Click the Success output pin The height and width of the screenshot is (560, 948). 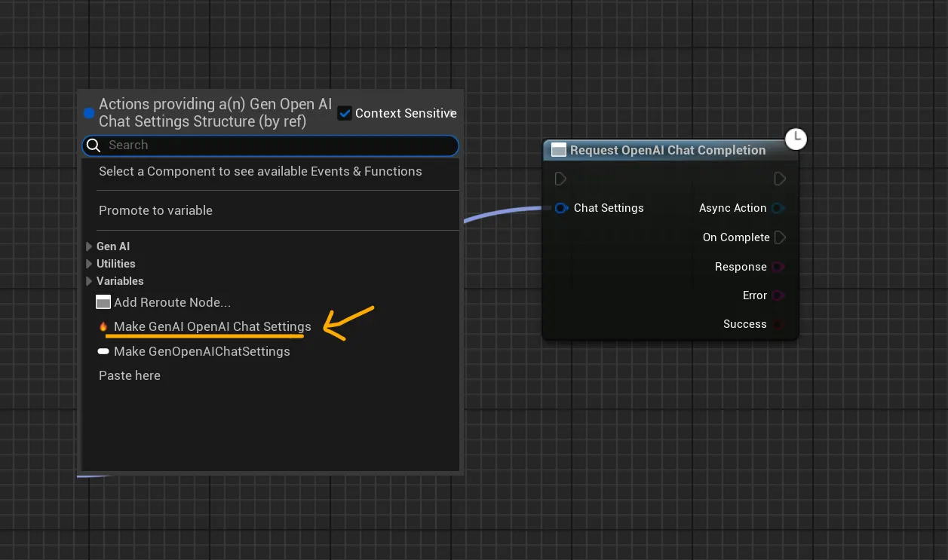[x=778, y=324]
